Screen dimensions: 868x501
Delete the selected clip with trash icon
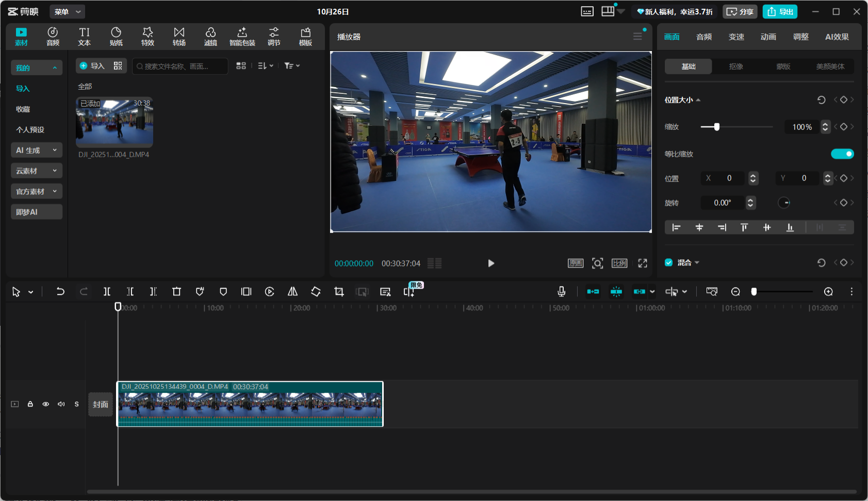(x=176, y=292)
